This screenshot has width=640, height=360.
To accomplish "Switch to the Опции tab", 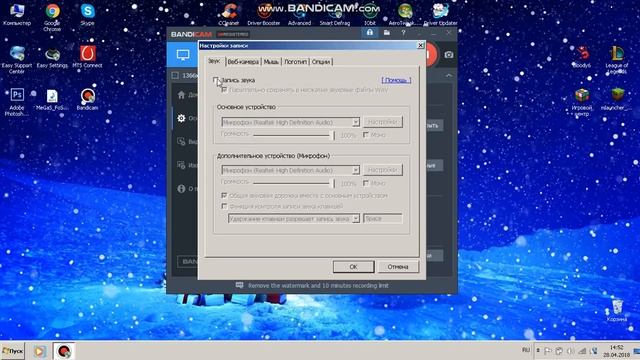I will click(x=321, y=62).
